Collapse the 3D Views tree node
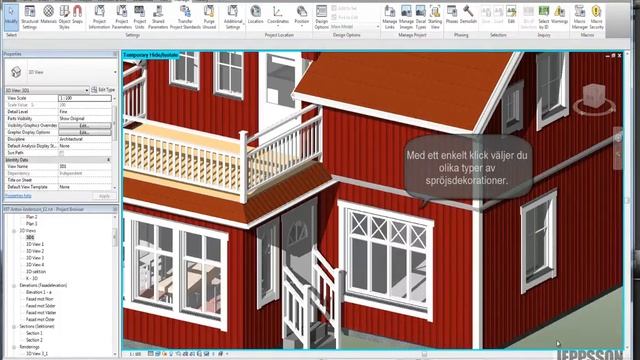This screenshot has height=360, width=640. (x=14, y=231)
